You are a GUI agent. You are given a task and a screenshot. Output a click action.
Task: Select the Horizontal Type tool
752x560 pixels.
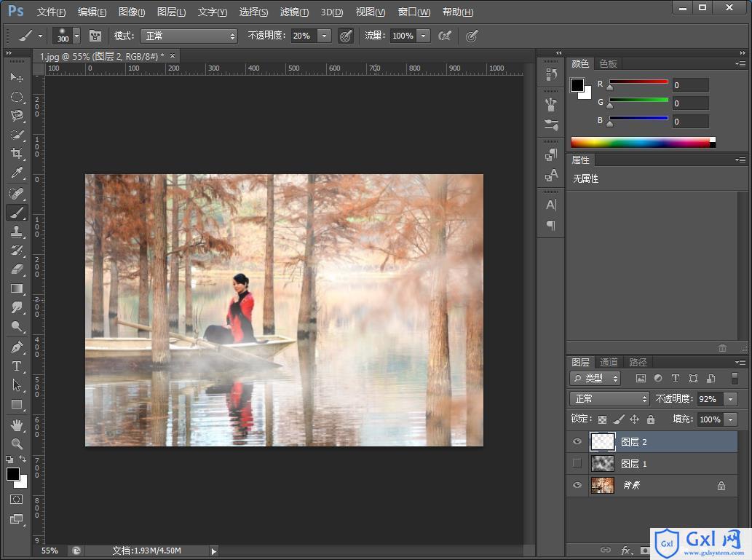(x=17, y=366)
